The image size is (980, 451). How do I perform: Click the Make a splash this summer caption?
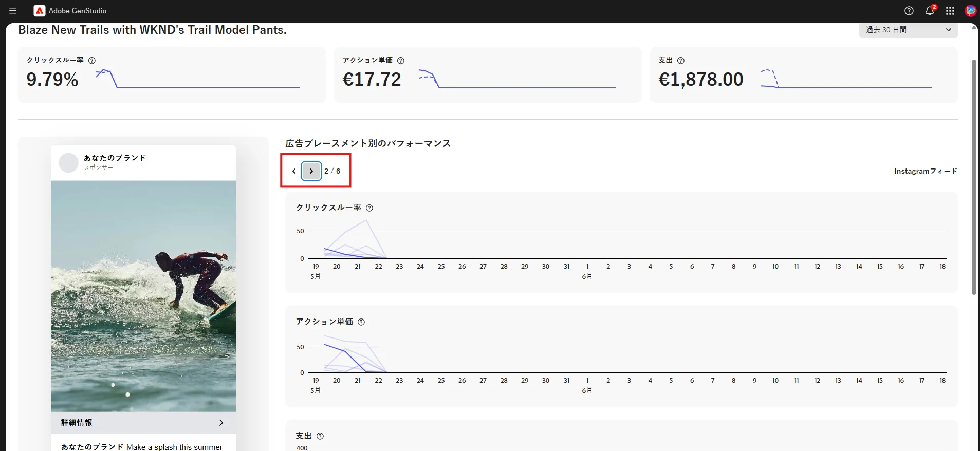[175, 447]
